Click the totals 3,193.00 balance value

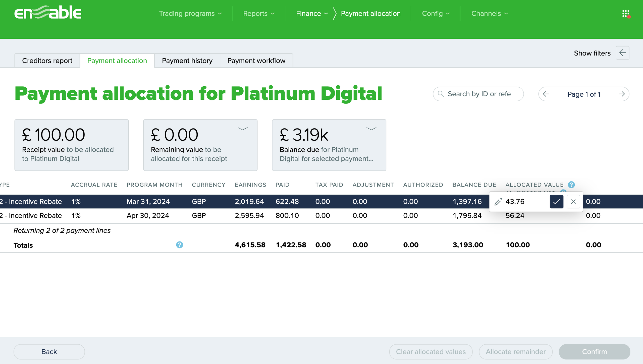click(x=468, y=245)
